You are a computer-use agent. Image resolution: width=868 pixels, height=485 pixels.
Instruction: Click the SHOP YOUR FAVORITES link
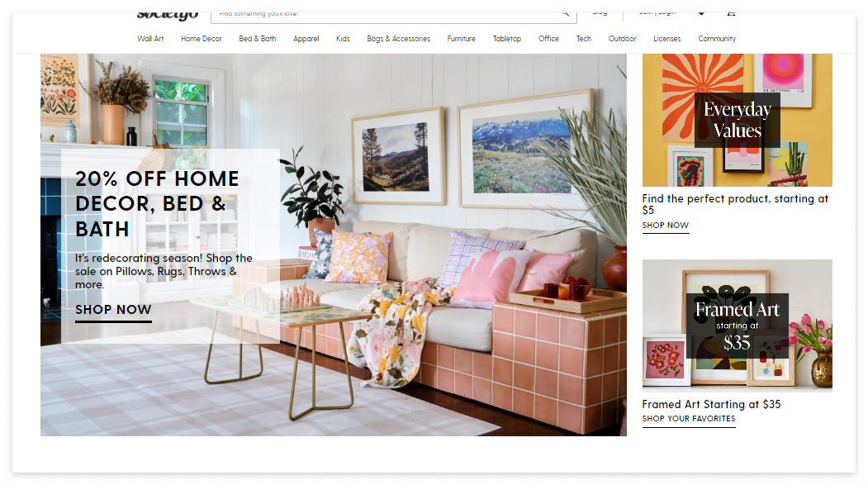(x=689, y=419)
